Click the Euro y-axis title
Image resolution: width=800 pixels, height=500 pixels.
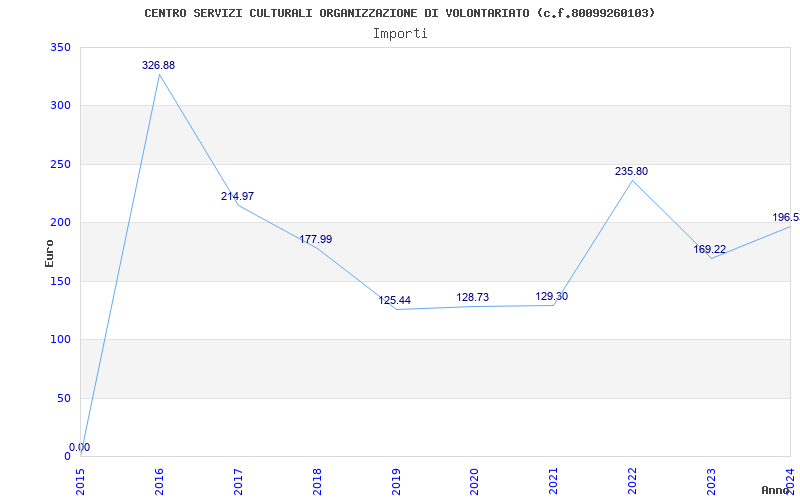tap(49, 253)
